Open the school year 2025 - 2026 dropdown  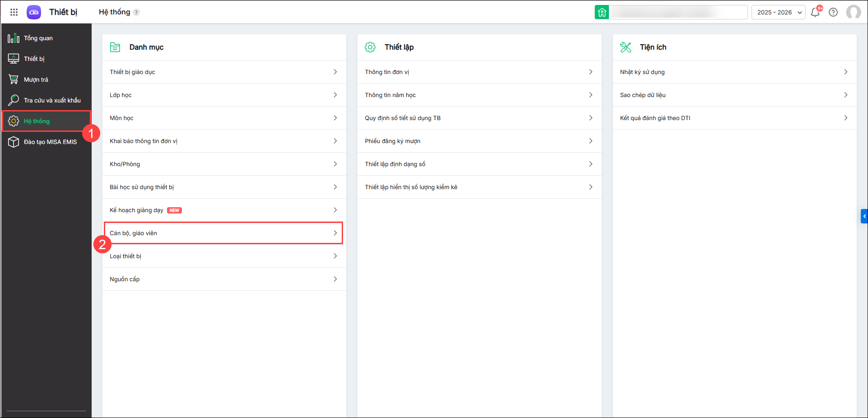[778, 12]
